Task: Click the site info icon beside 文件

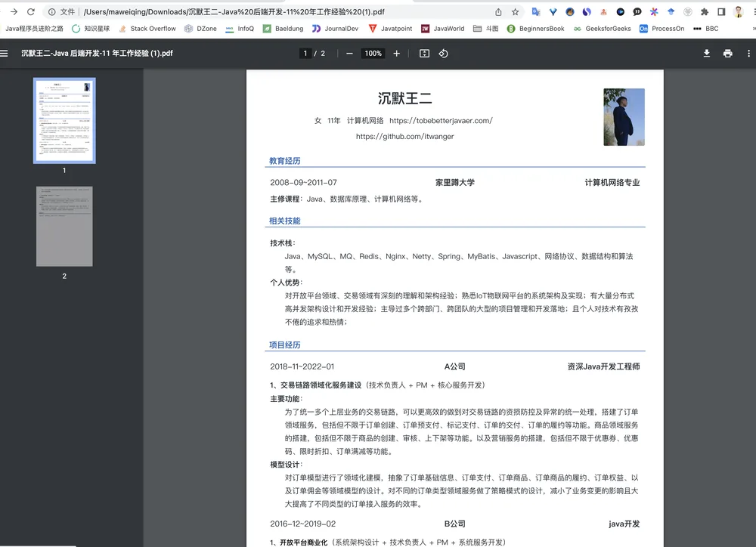Action: pyautogui.click(x=51, y=11)
